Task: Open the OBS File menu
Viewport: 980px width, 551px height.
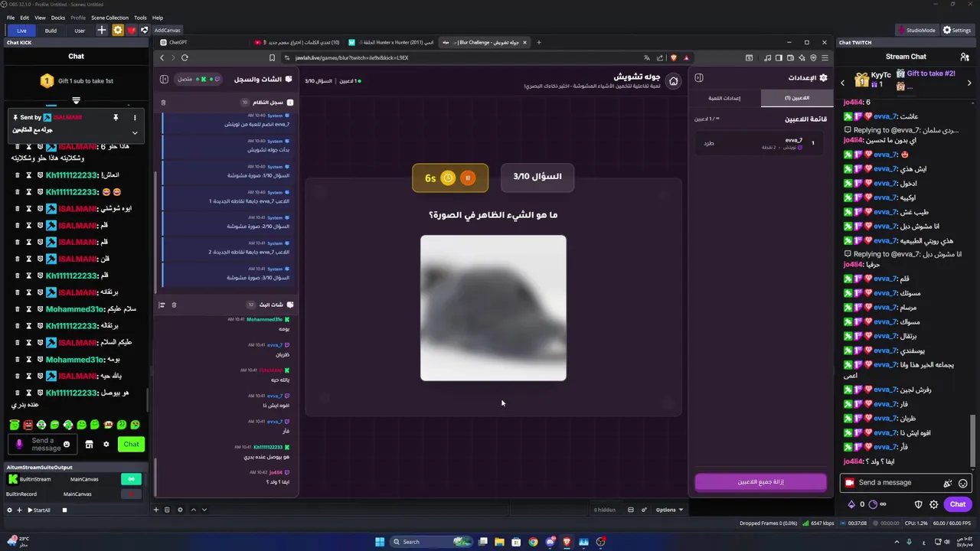Action: pyautogui.click(x=11, y=18)
